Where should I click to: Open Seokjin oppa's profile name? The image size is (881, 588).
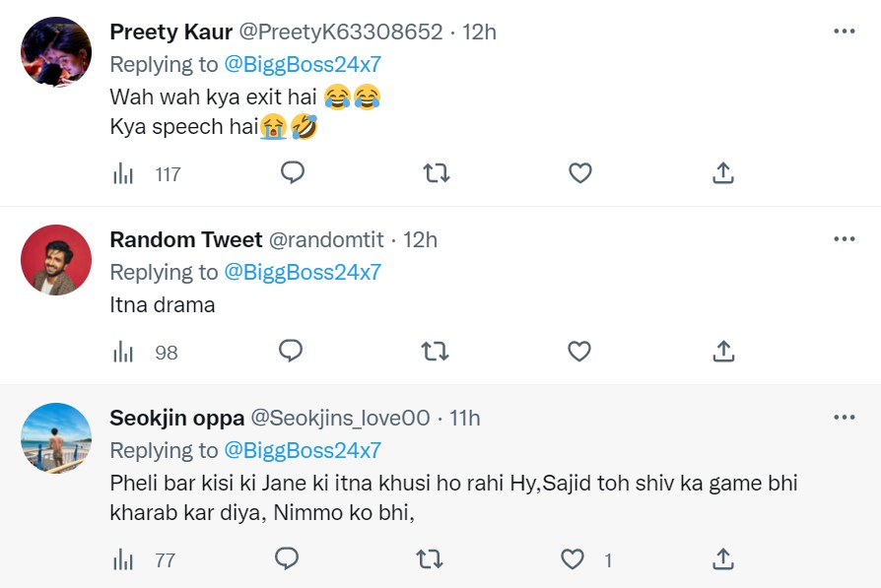coord(176,418)
